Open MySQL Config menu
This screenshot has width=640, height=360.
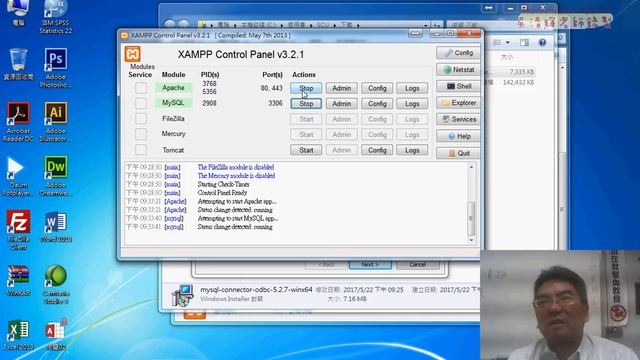[377, 104]
